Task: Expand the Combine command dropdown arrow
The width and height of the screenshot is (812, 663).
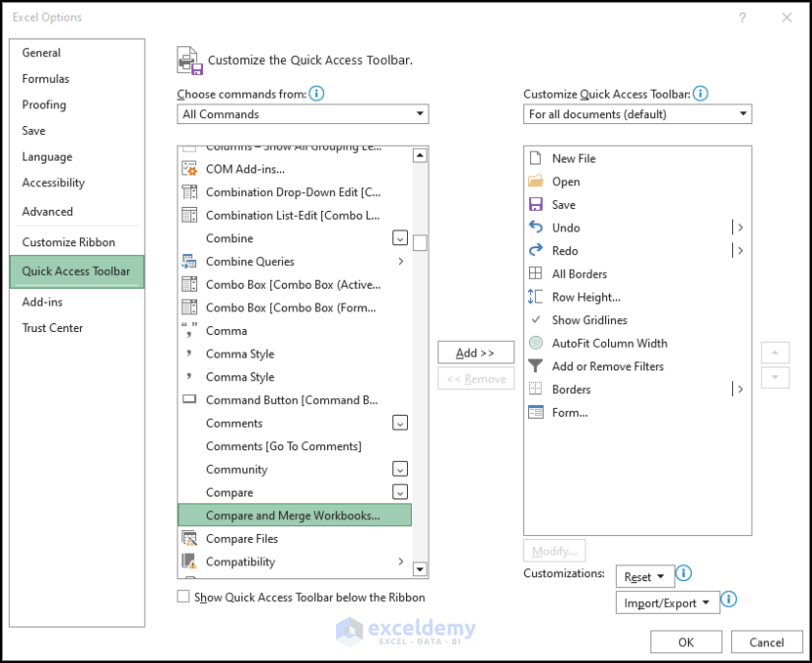Action: (400, 238)
